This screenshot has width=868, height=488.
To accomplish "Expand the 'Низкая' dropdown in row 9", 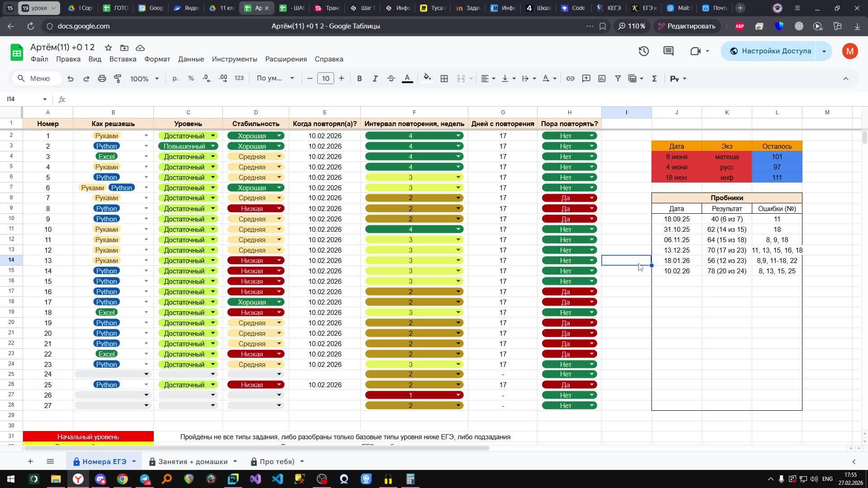I will pos(279,209).
